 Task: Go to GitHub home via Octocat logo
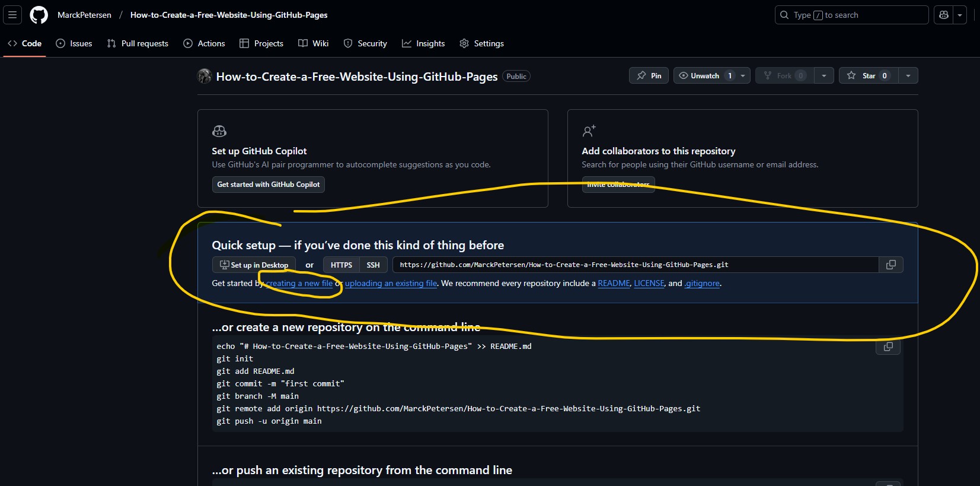click(39, 15)
